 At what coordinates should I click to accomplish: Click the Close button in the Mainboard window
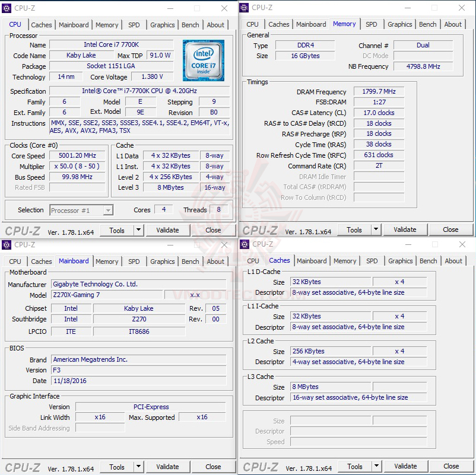214,466
